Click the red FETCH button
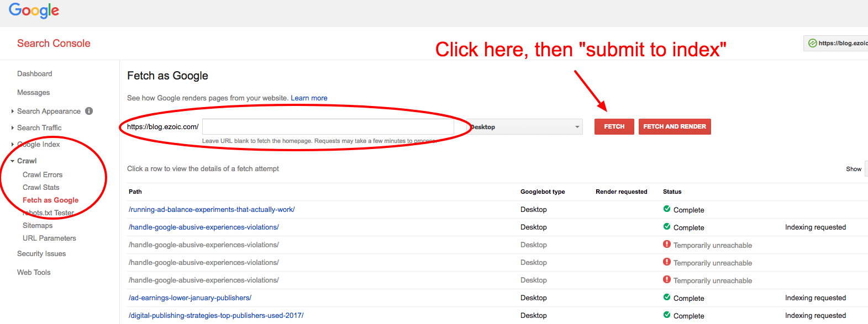Viewport: 868px width, 324px height. click(x=614, y=126)
